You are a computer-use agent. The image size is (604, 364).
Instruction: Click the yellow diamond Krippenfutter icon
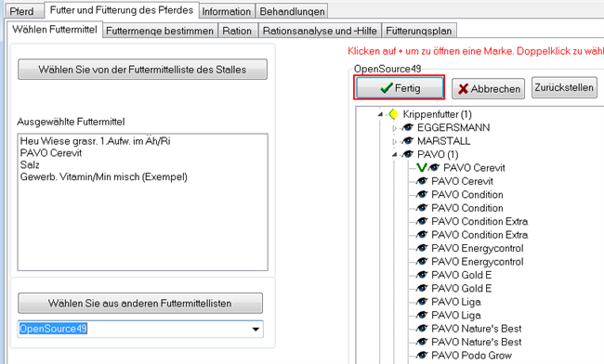[x=393, y=114]
